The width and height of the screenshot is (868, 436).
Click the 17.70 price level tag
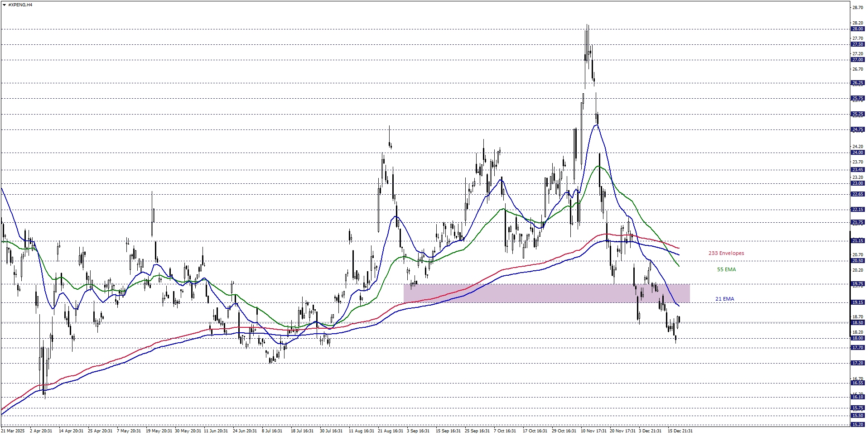pyautogui.click(x=857, y=348)
